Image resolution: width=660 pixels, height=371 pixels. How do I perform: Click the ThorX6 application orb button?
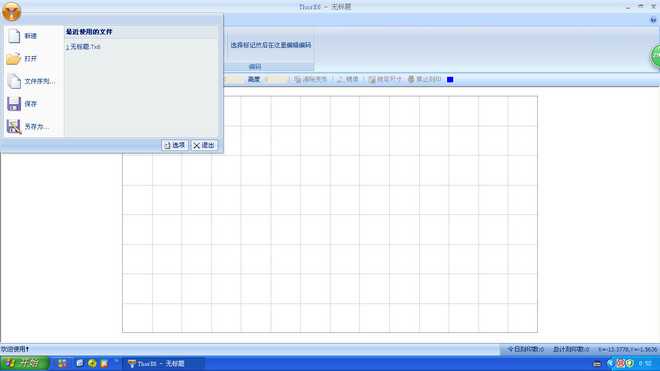click(11, 11)
